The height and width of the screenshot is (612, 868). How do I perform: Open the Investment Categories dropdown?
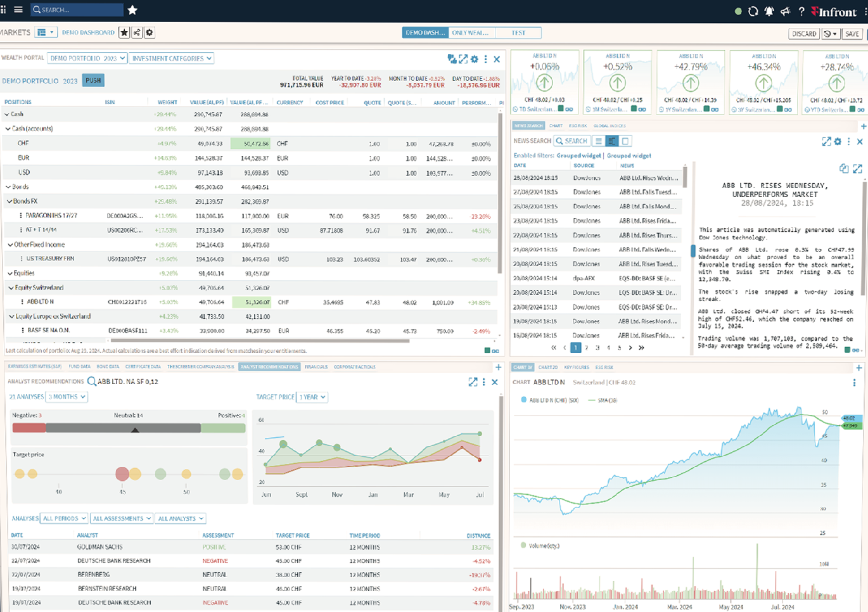(x=172, y=58)
